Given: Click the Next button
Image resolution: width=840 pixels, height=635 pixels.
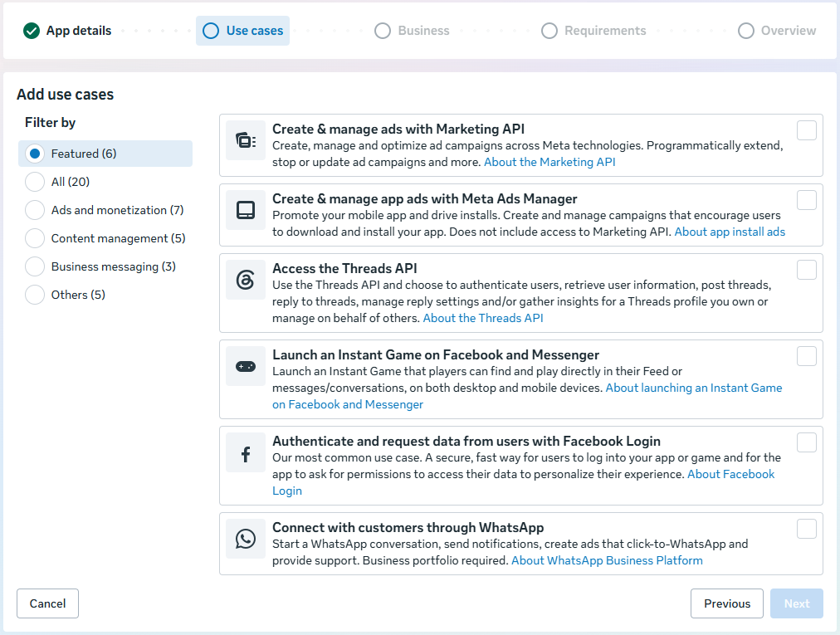Looking at the screenshot, I should [x=797, y=603].
